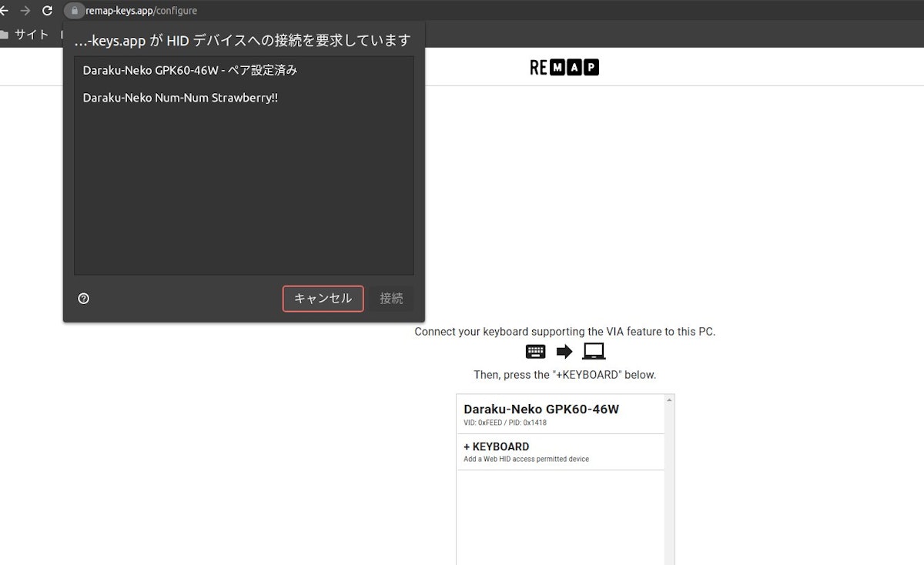Click the keyboard illustration icon
Viewport: 924px width, 565px height.
click(x=536, y=352)
